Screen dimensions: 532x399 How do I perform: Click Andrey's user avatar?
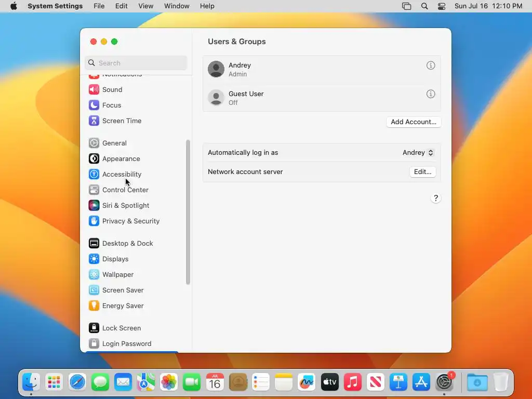click(216, 69)
